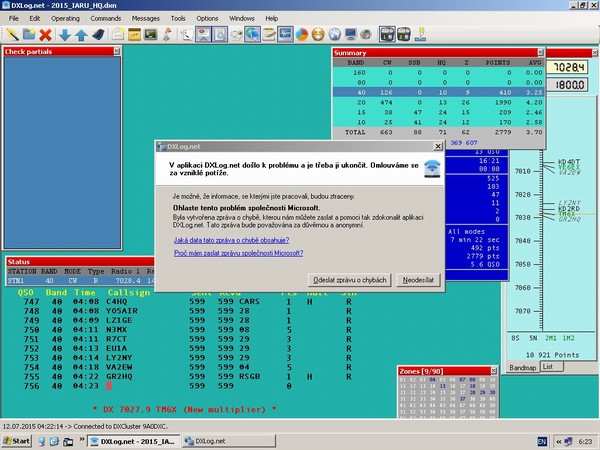Click 'Odeslat zprávu o chybách' button
Image resolution: width=600 pixels, height=450 pixels.
coord(350,280)
